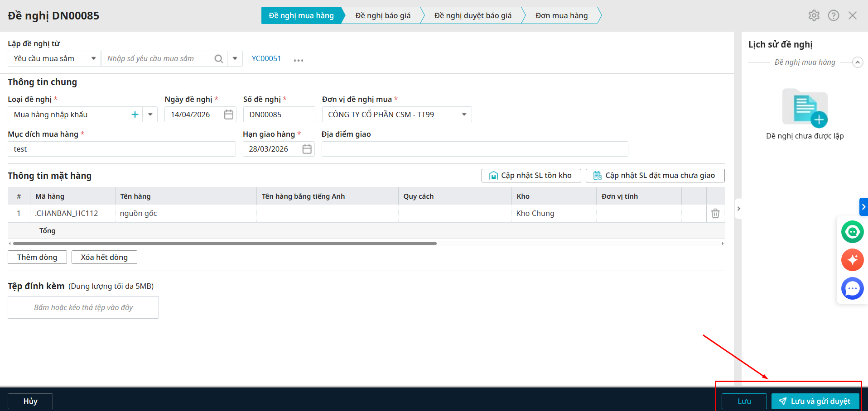Click the green chat support floating icon
This screenshot has height=411, width=868.
pos(853,232)
